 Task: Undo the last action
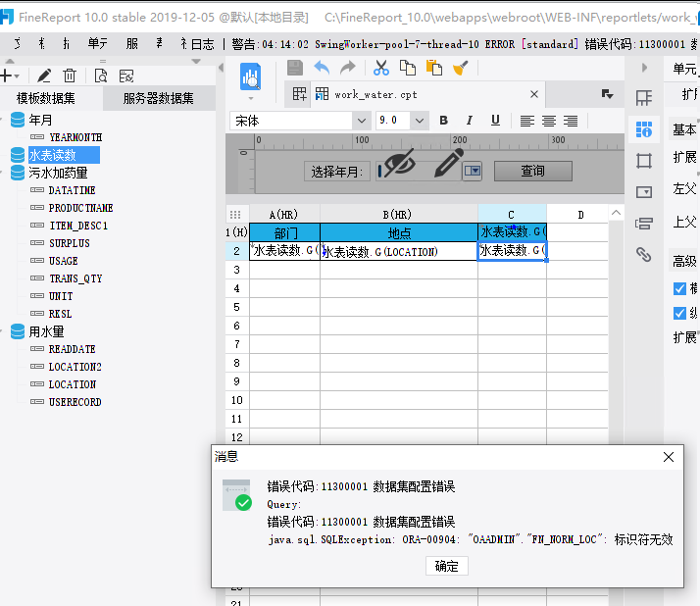[x=322, y=68]
